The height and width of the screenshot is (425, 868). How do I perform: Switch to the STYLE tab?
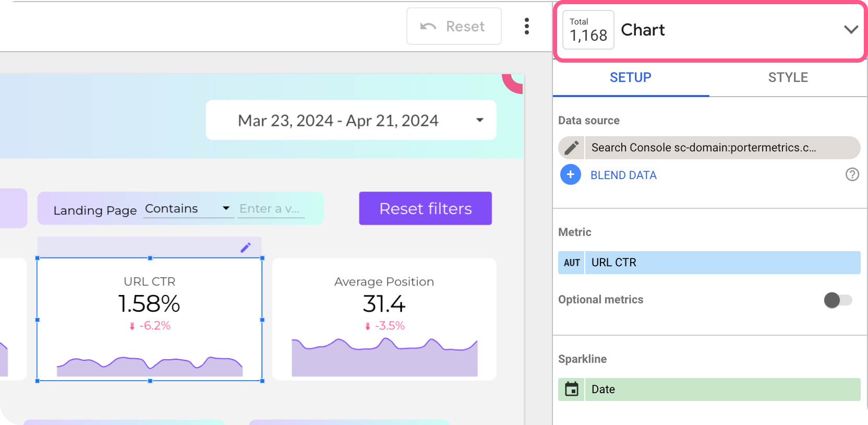[x=788, y=77]
